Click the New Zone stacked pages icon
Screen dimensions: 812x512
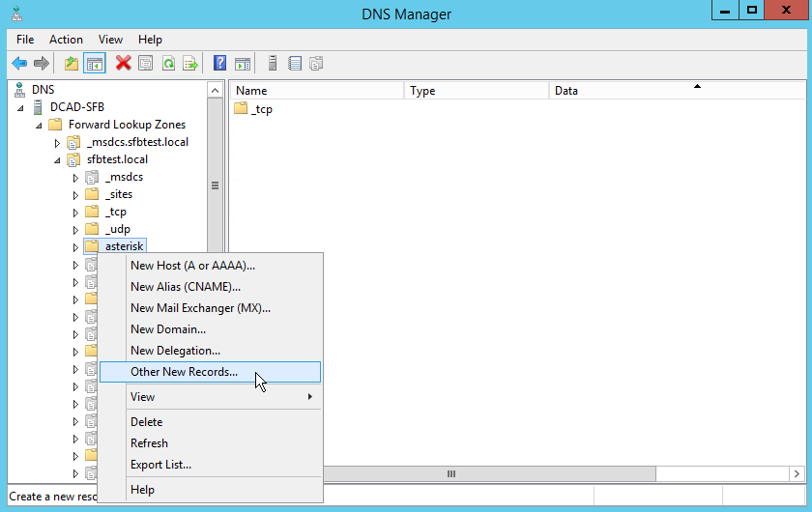coord(316,63)
